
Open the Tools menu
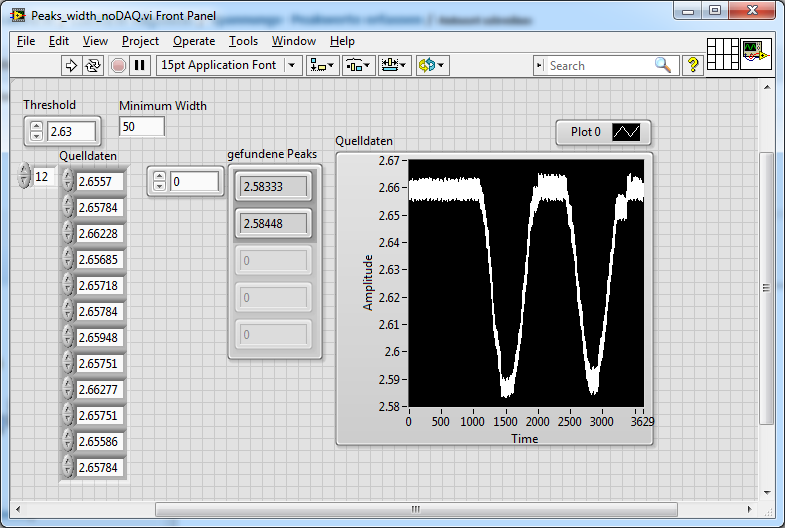click(243, 41)
